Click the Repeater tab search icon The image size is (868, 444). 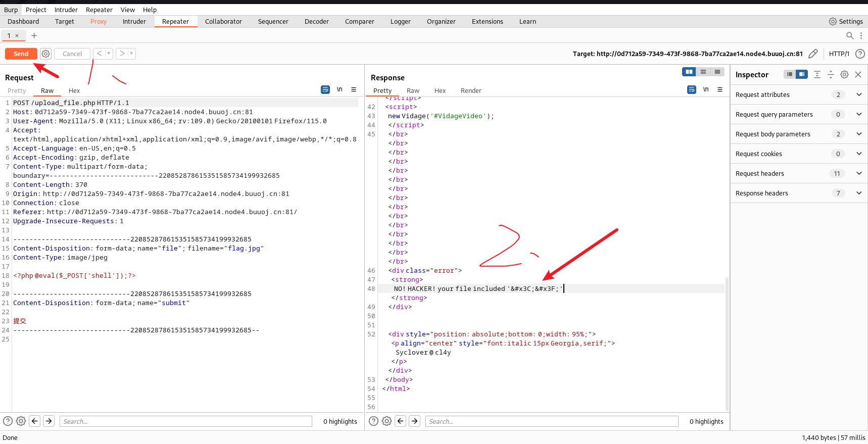850,35
